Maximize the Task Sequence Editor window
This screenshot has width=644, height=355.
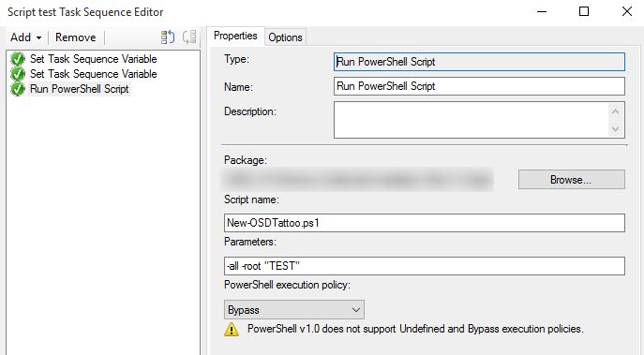[x=584, y=11]
